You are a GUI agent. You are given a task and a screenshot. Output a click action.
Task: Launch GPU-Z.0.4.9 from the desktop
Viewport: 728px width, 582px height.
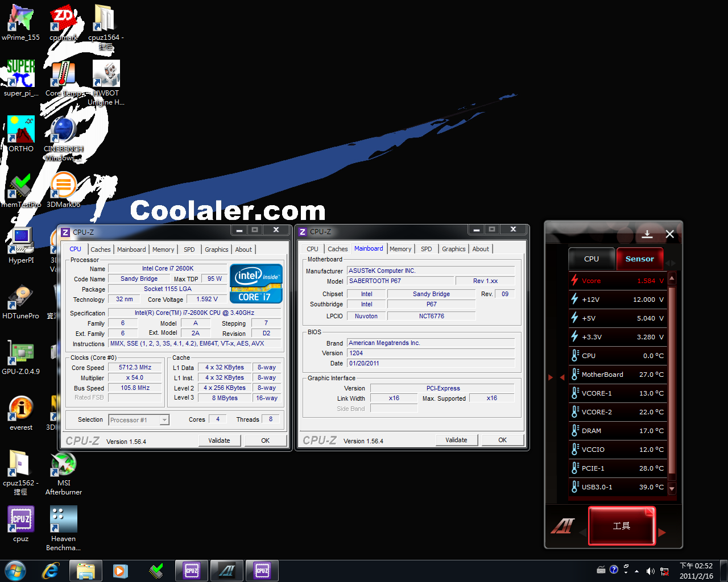pyautogui.click(x=21, y=357)
